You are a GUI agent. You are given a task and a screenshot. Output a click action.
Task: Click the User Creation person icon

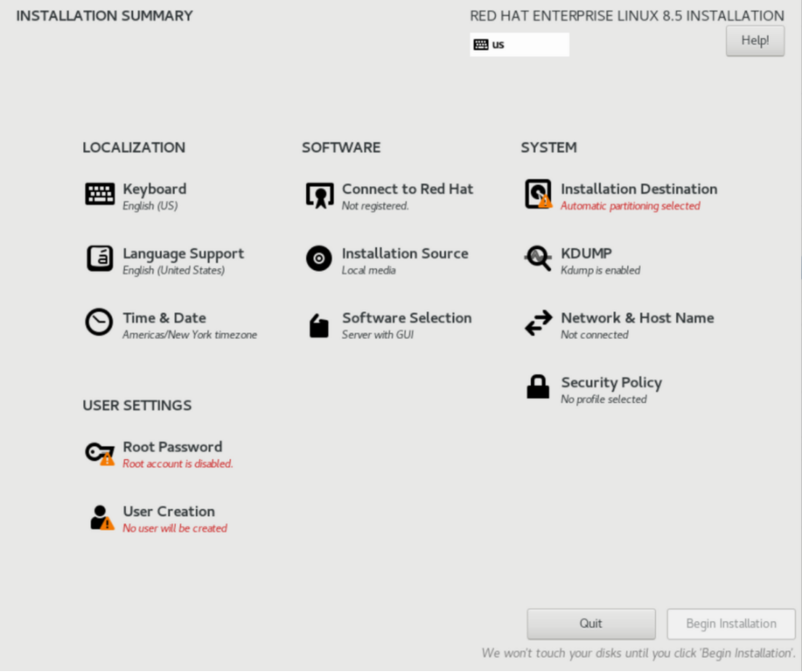click(x=101, y=518)
